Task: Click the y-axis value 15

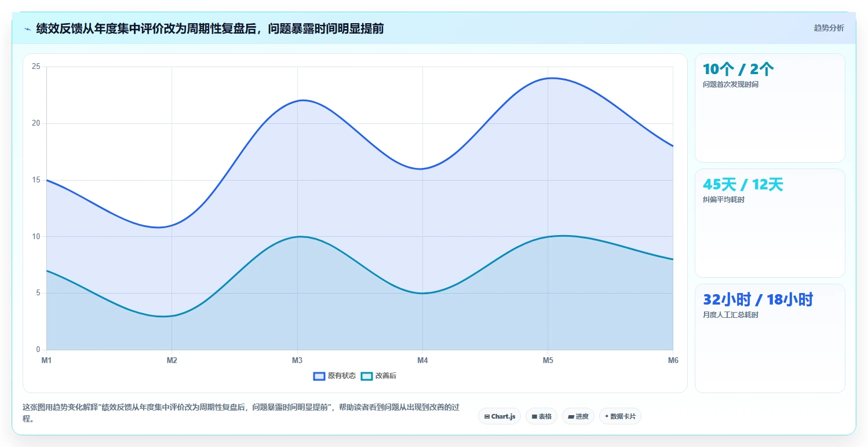Action: [x=36, y=180]
